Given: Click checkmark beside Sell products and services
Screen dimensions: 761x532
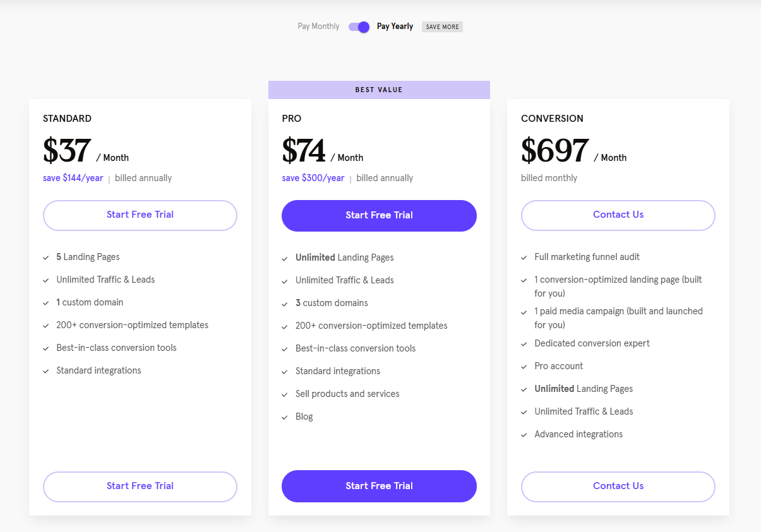Looking at the screenshot, I should [x=285, y=394].
